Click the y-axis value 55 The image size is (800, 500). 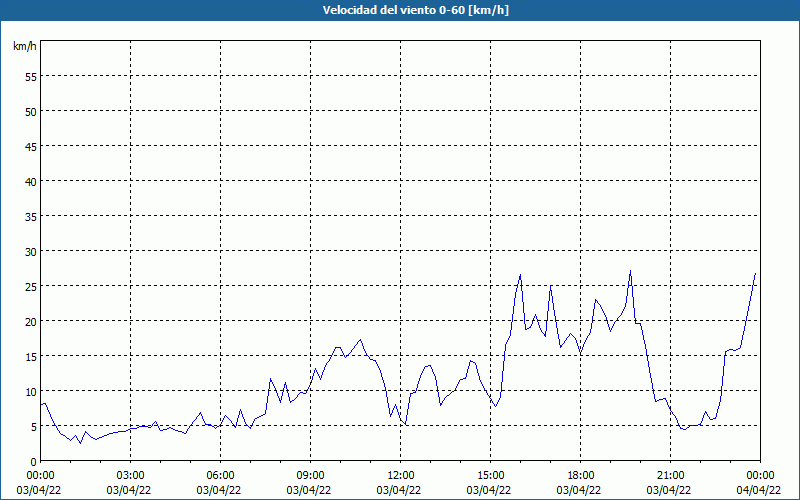point(31,77)
